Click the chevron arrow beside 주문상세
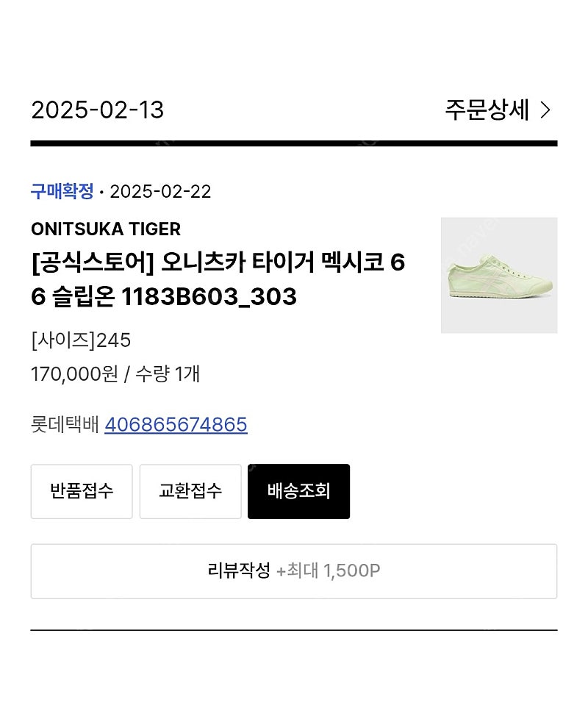This screenshot has width=588, height=719. (x=545, y=110)
